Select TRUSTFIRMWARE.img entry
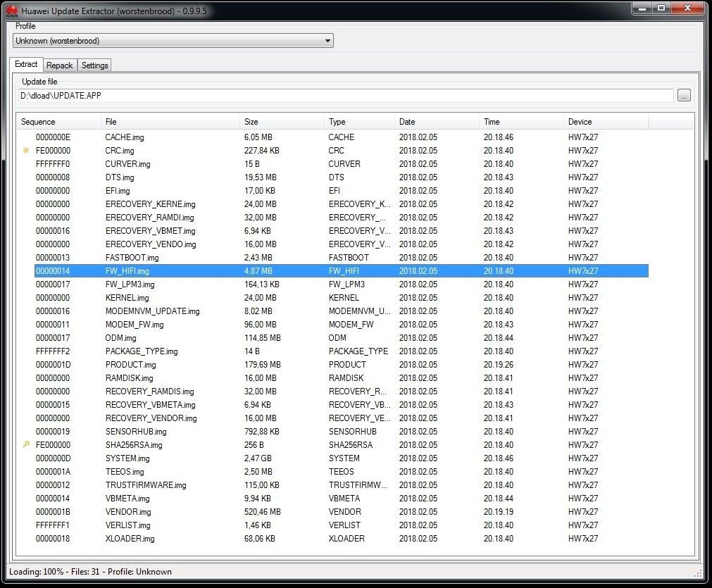Viewport: 712px width, 588px height. [x=342, y=485]
